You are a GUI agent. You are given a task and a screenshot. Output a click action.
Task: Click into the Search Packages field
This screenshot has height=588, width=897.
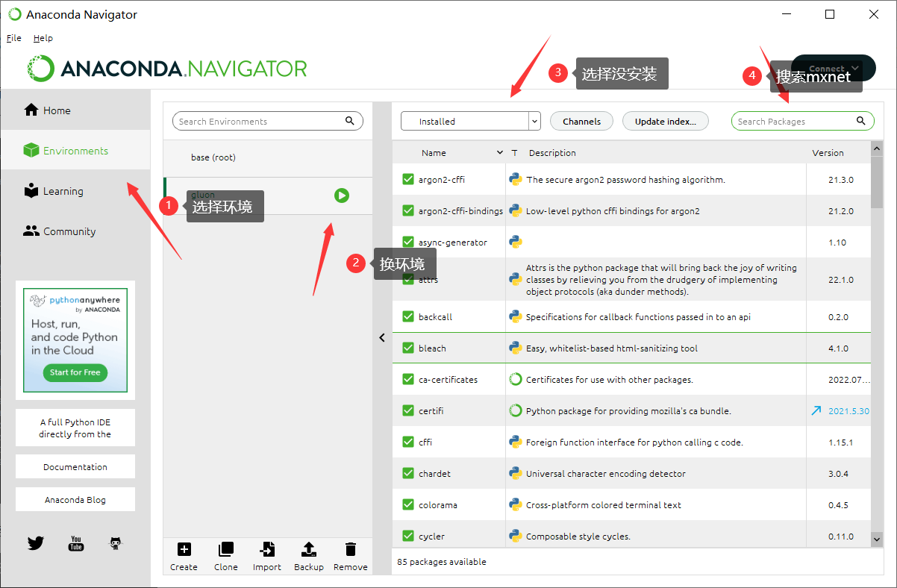click(802, 121)
